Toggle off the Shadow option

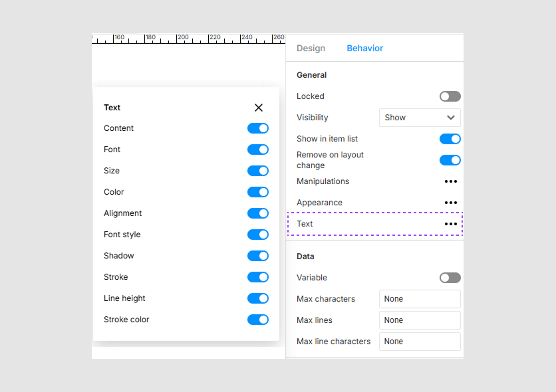(x=258, y=256)
